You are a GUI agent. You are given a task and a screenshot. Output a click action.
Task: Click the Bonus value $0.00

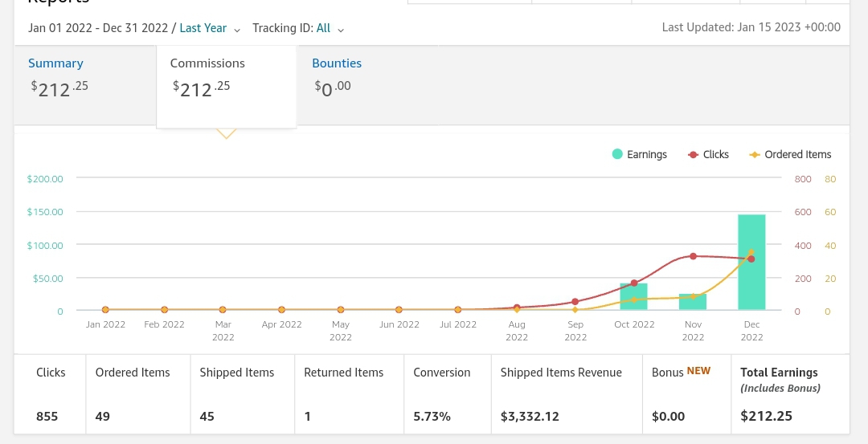pyautogui.click(x=668, y=416)
